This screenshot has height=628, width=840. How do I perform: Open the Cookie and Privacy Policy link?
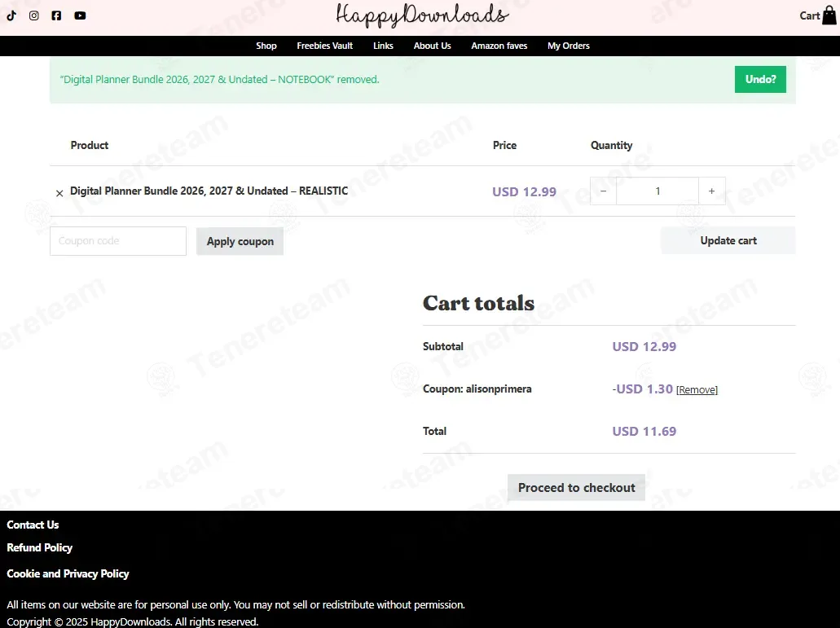[68, 574]
